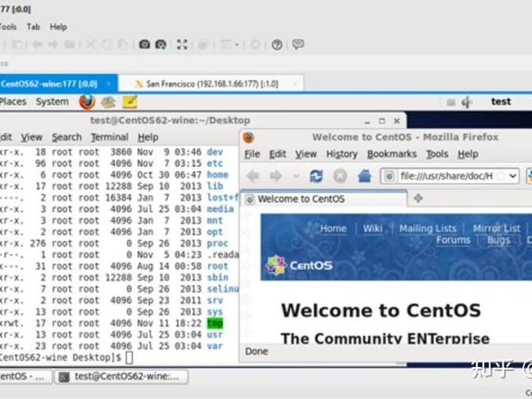Click the CentOS taskbar window button
The width and height of the screenshot is (532, 399).
tap(25, 376)
